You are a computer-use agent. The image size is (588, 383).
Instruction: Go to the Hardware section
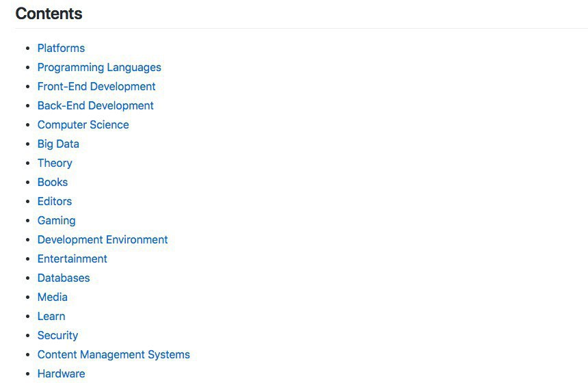point(61,373)
